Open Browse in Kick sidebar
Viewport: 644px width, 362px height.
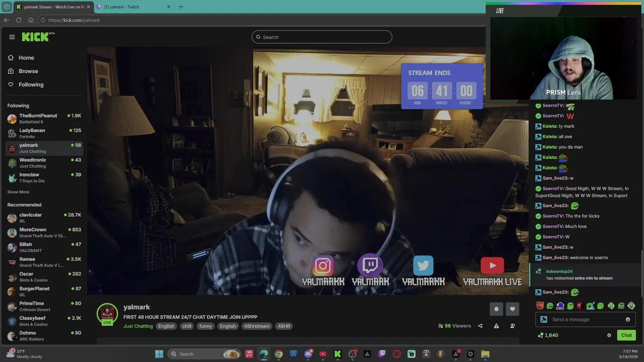pos(28,71)
